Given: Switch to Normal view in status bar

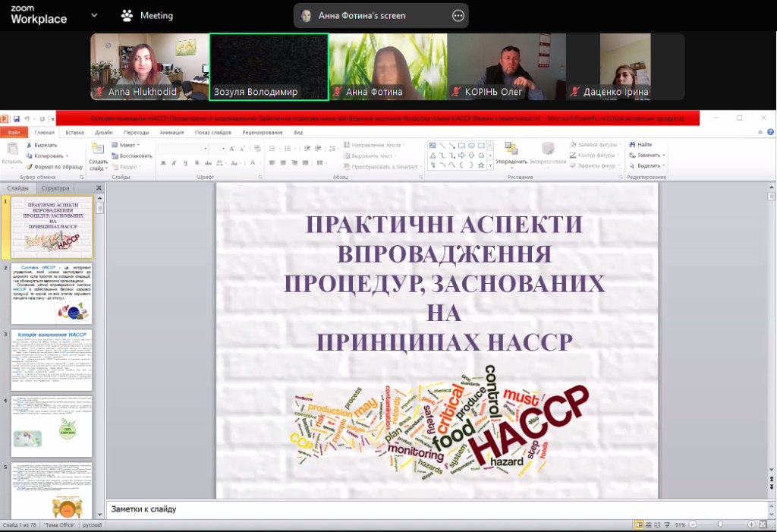Looking at the screenshot, I should (639, 525).
